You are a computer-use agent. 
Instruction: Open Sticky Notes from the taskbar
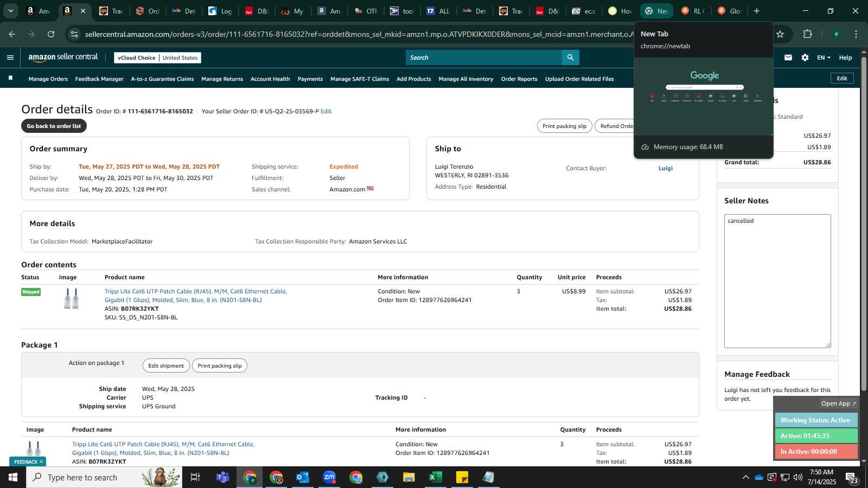tap(462, 477)
